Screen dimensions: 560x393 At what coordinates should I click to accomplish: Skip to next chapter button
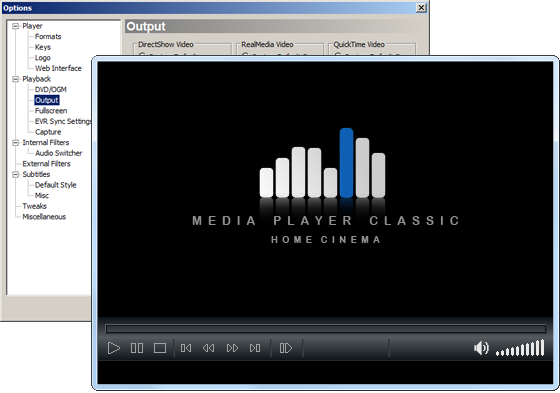(255, 348)
